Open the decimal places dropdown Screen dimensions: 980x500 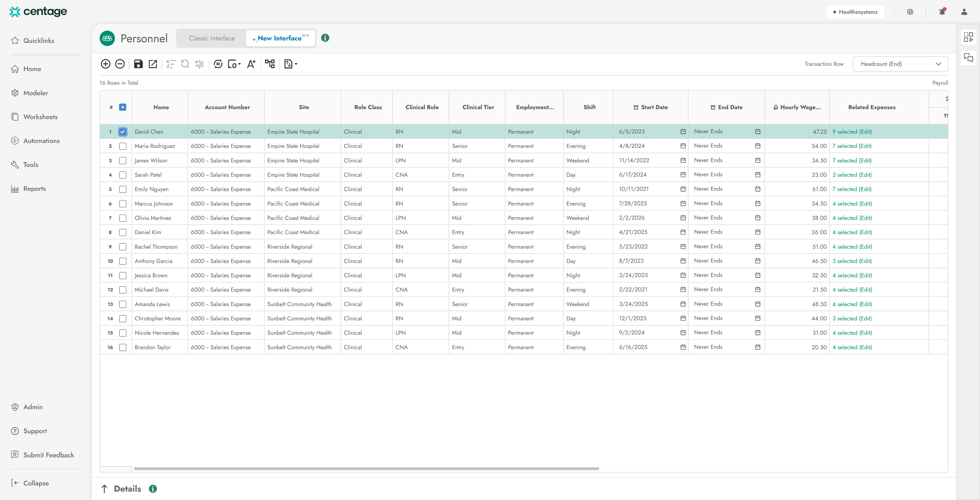click(x=234, y=64)
